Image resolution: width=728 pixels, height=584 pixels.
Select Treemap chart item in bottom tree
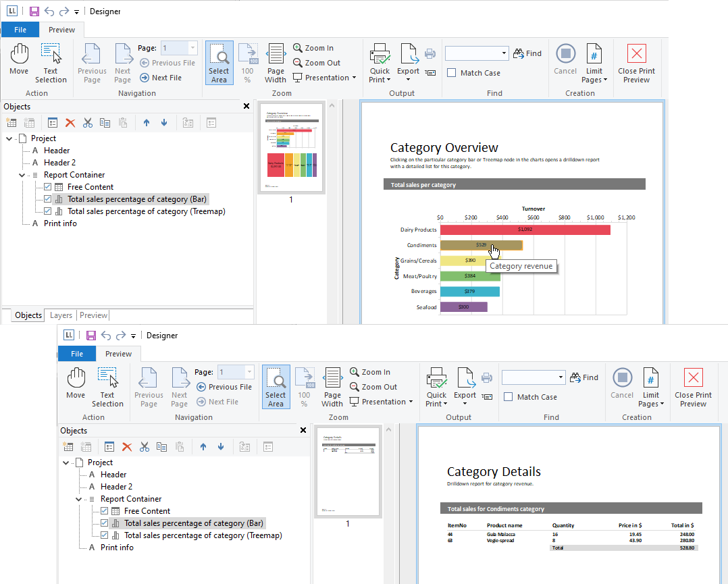[x=203, y=535]
